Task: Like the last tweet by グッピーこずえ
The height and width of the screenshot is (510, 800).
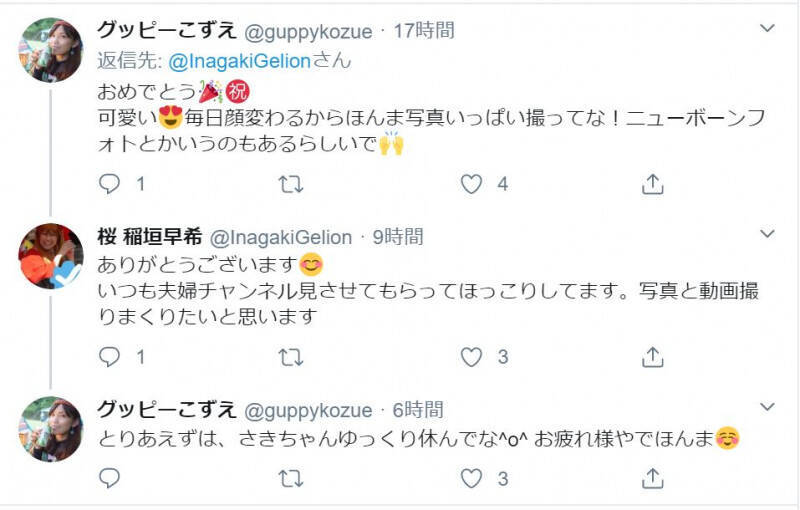Action: (x=471, y=480)
